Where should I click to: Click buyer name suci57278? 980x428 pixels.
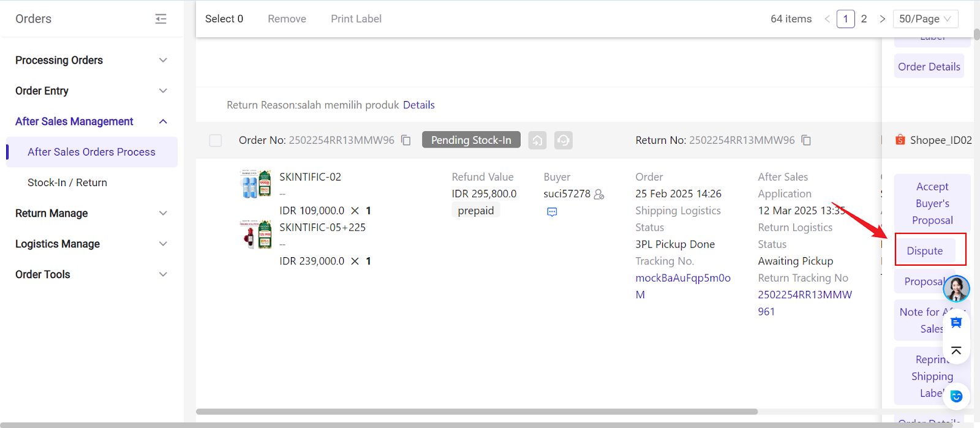[x=567, y=194]
